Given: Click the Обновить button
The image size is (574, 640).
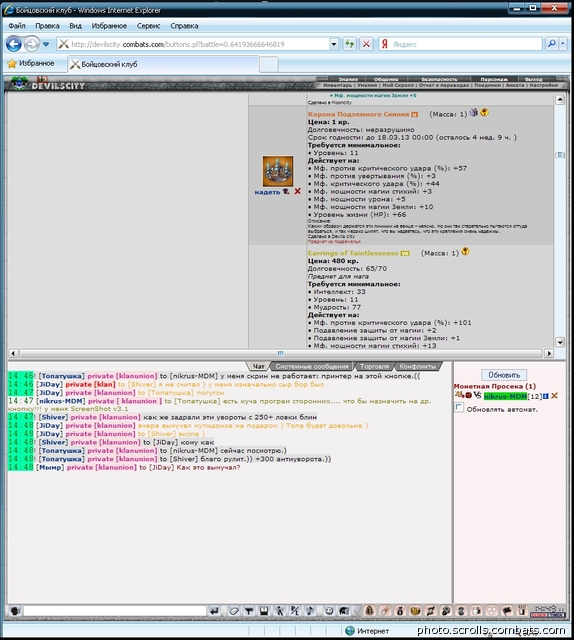Looking at the screenshot, I should tap(504, 375).
